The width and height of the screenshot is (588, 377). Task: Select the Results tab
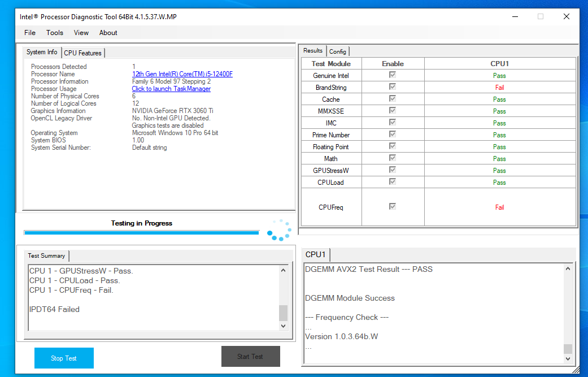pos(313,51)
